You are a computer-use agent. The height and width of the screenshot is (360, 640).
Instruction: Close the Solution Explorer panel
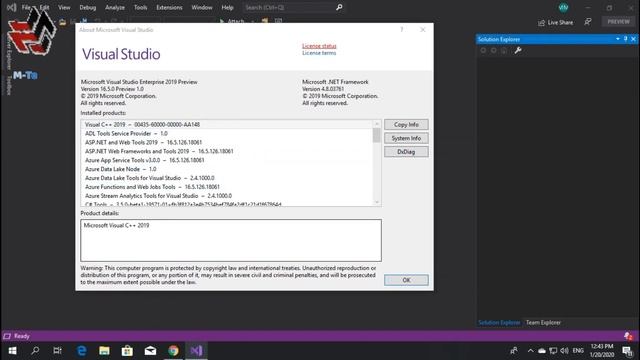(x=633, y=39)
